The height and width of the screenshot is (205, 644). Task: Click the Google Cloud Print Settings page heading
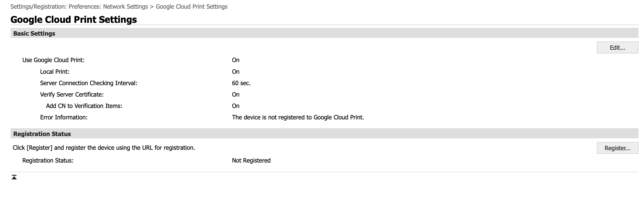pyautogui.click(x=74, y=19)
